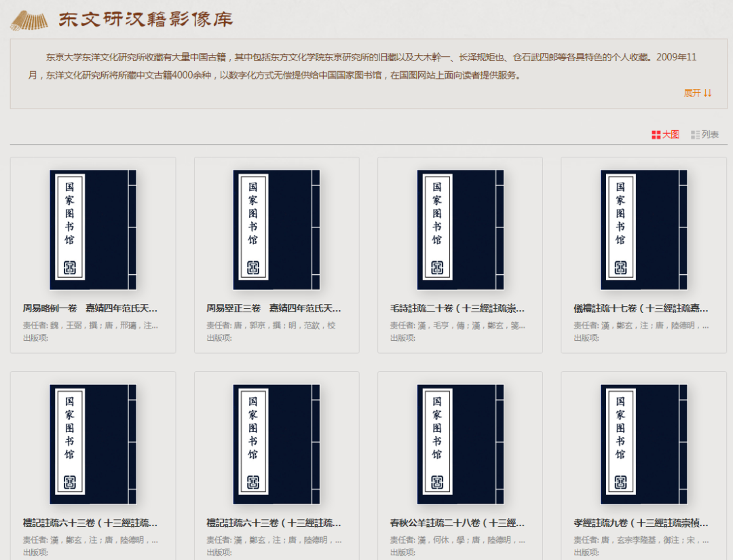The image size is (733, 560).
Task: Switch to 大图 grid view
Action: (x=665, y=134)
